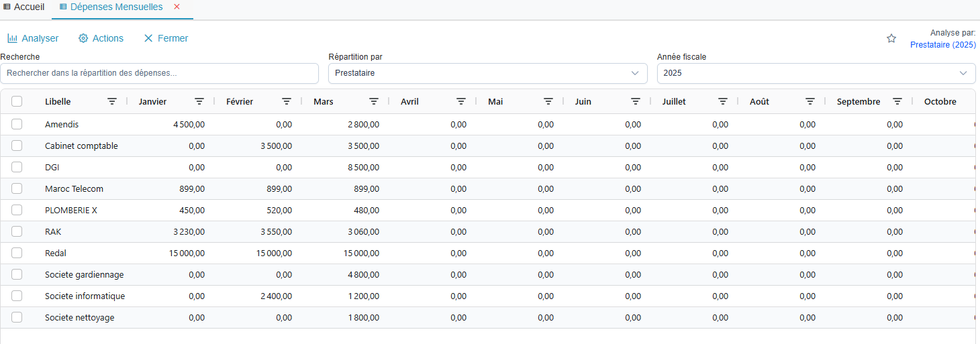The width and height of the screenshot is (980, 344).
Task: Select the Maroc Telecom row checkbox
Action: [x=17, y=188]
